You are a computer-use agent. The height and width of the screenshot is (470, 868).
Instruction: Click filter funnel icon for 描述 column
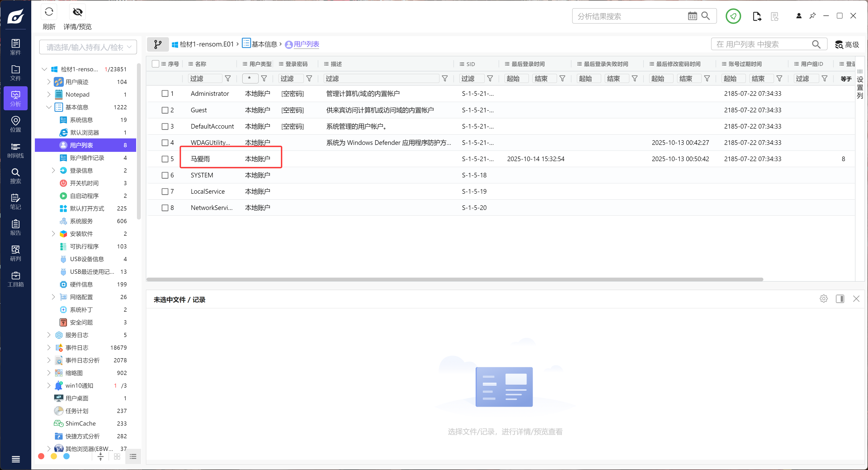(445, 79)
